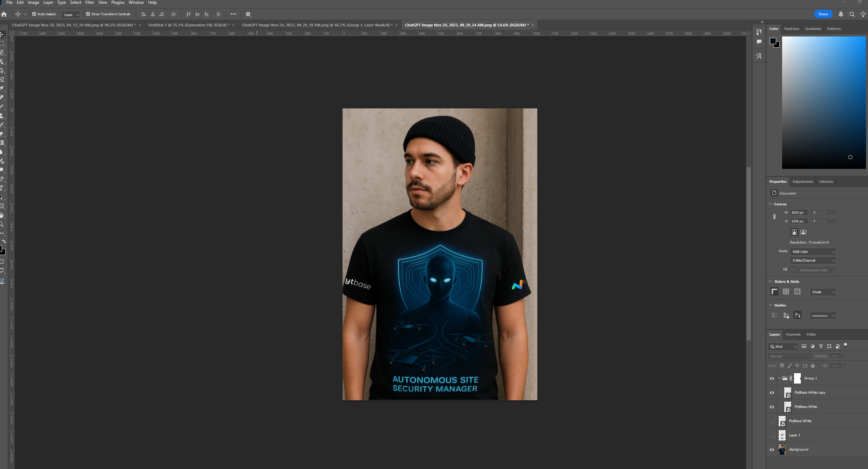The height and width of the screenshot is (469, 868).
Task: Open the RGB Color mode dropdown
Action: tap(813, 252)
